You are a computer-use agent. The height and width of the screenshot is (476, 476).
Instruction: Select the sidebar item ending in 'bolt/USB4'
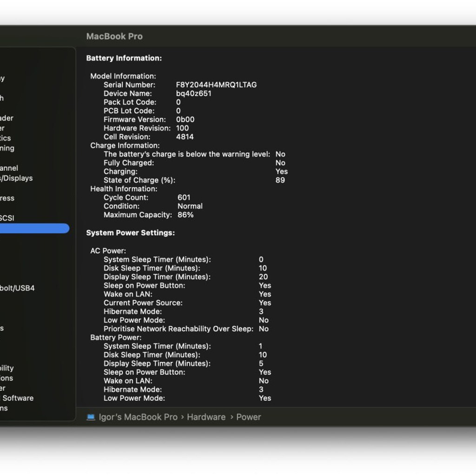coord(17,288)
